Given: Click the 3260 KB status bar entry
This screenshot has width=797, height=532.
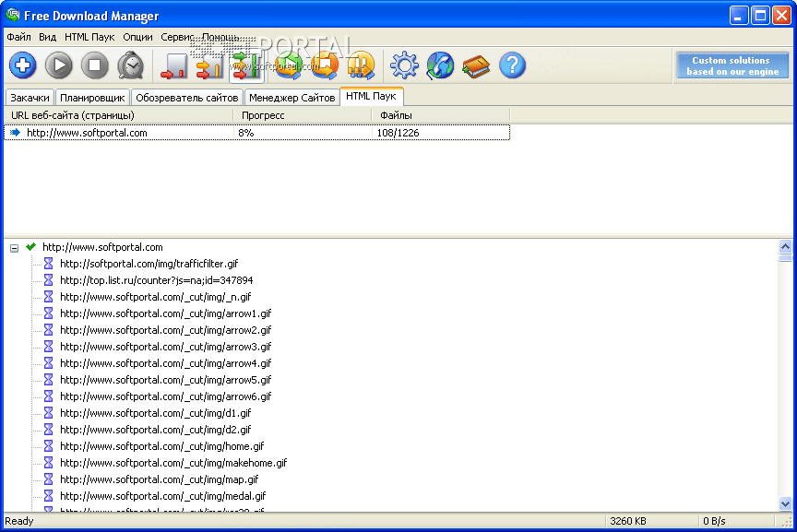Looking at the screenshot, I should [x=628, y=521].
